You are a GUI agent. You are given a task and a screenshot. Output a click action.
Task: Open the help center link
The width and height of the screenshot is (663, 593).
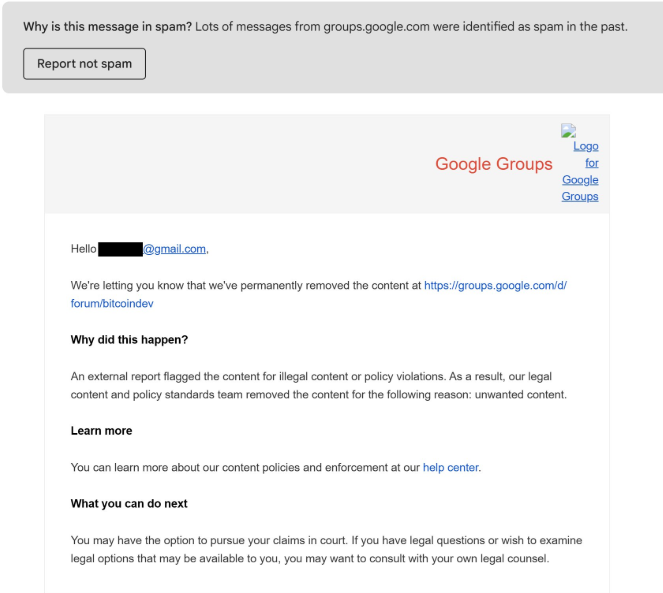[451, 467]
